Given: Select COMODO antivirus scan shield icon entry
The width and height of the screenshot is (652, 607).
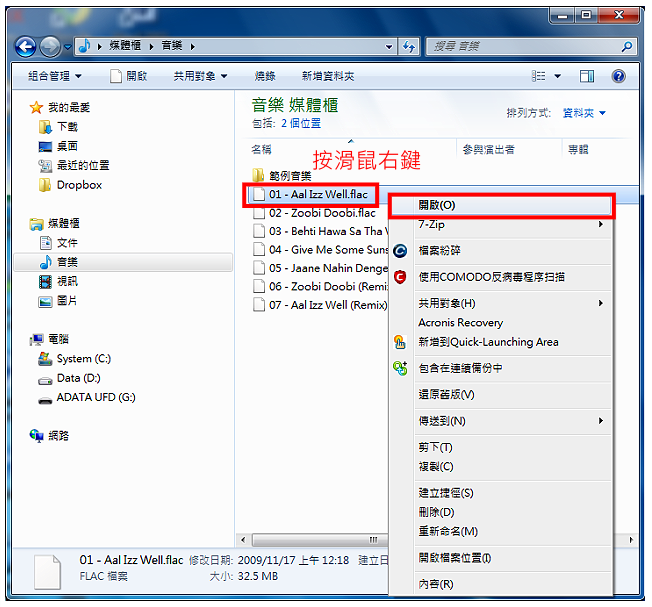Looking at the screenshot, I should 491,277.
